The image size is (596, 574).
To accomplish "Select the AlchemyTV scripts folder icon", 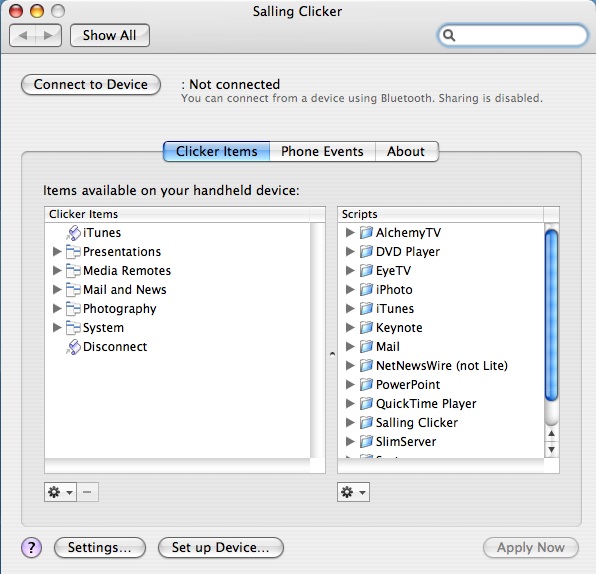I will (366, 232).
